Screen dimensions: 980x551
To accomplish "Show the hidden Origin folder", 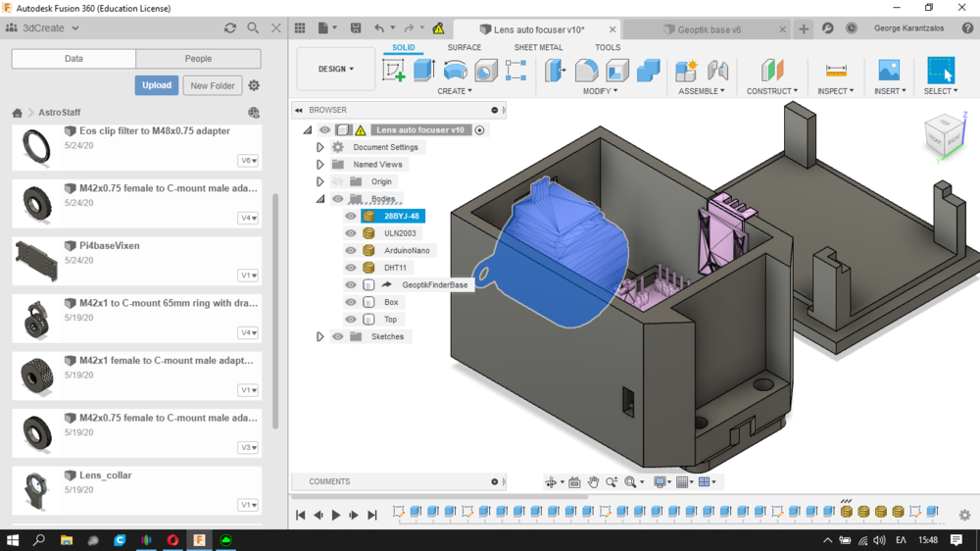I will point(338,181).
